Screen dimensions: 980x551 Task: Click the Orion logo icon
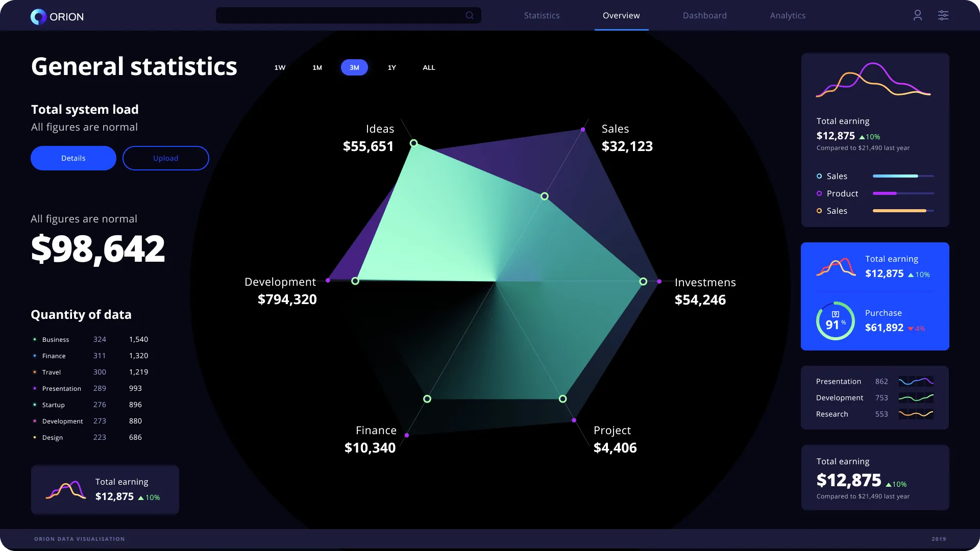pos(38,17)
